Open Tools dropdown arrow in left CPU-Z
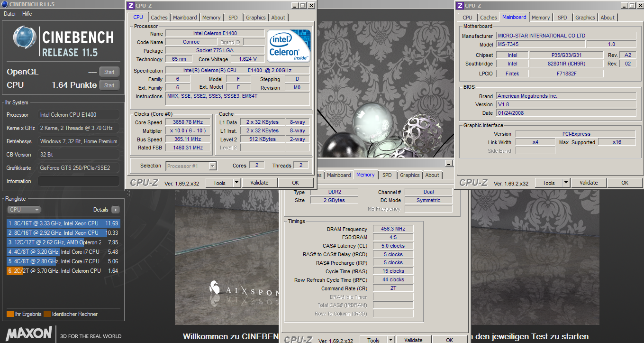644x343 pixels. (236, 183)
